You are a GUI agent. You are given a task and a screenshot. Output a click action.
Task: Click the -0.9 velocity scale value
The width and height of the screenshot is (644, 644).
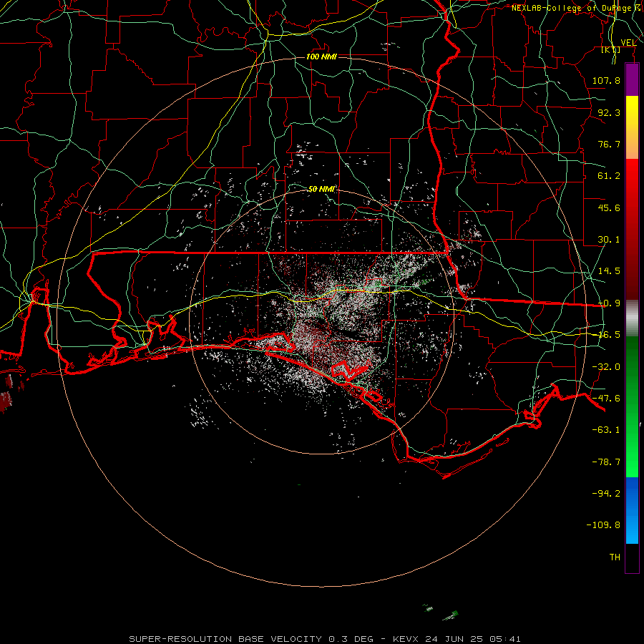click(609, 303)
